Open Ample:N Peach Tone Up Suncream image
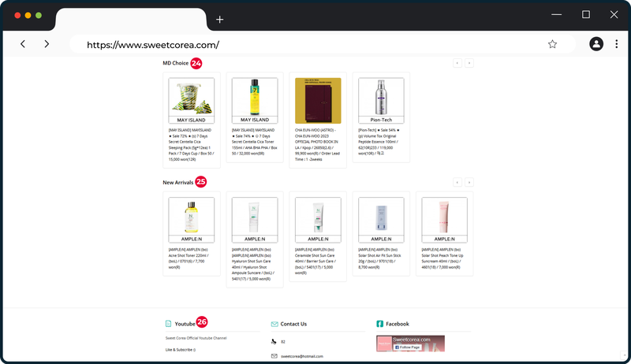Viewport: 631px width, 364px height. tap(444, 220)
